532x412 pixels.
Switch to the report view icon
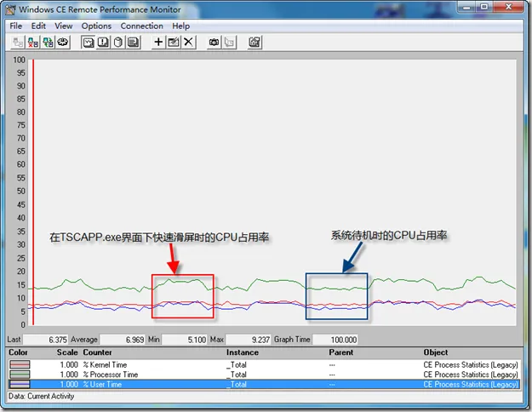click(134, 43)
